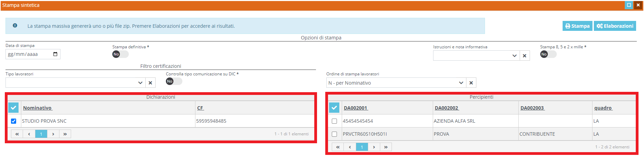
Task: Click the calendar icon in Data di stampa
Action: click(55, 54)
